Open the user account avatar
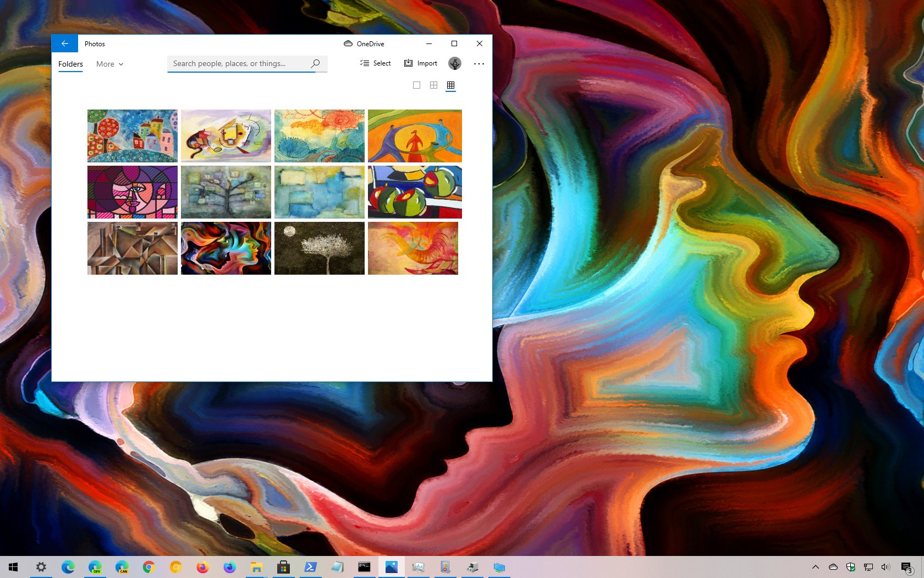924x578 pixels. pos(454,63)
